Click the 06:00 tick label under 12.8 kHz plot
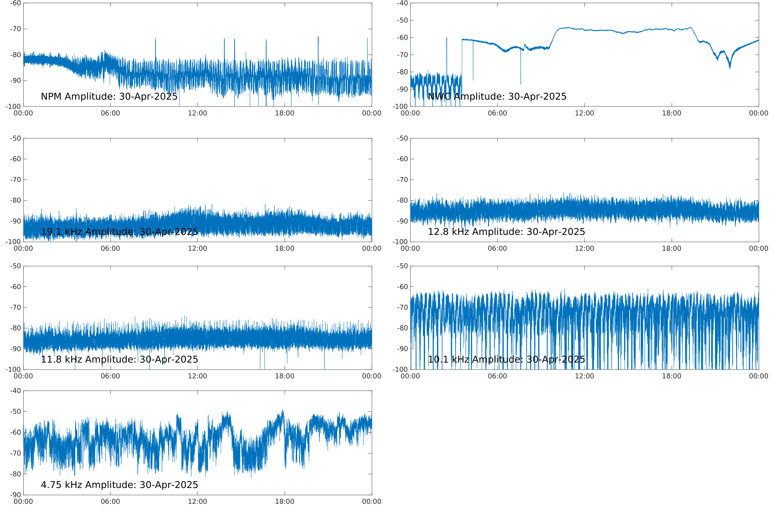 pyautogui.click(x=497, y=249)
